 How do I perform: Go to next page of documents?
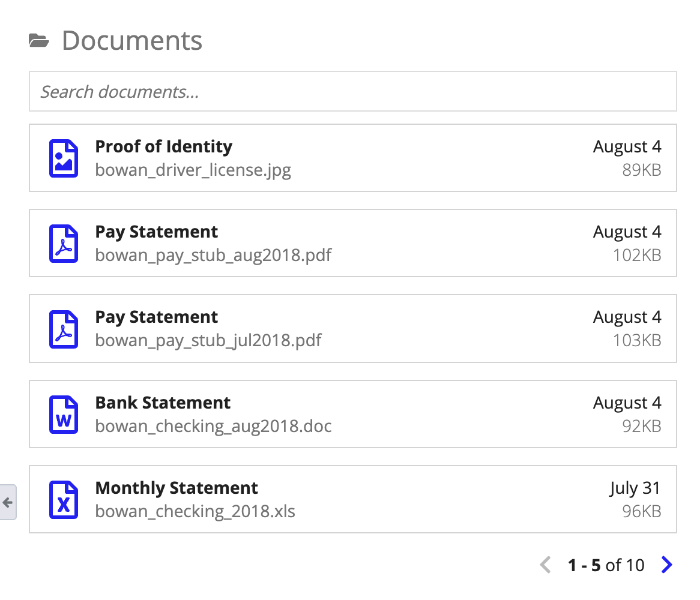666,565
